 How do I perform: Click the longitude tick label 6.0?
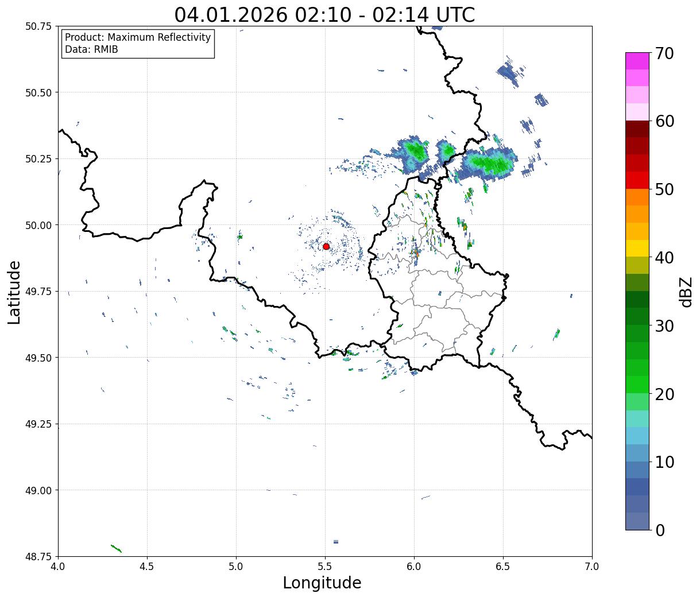click(414, 567)
